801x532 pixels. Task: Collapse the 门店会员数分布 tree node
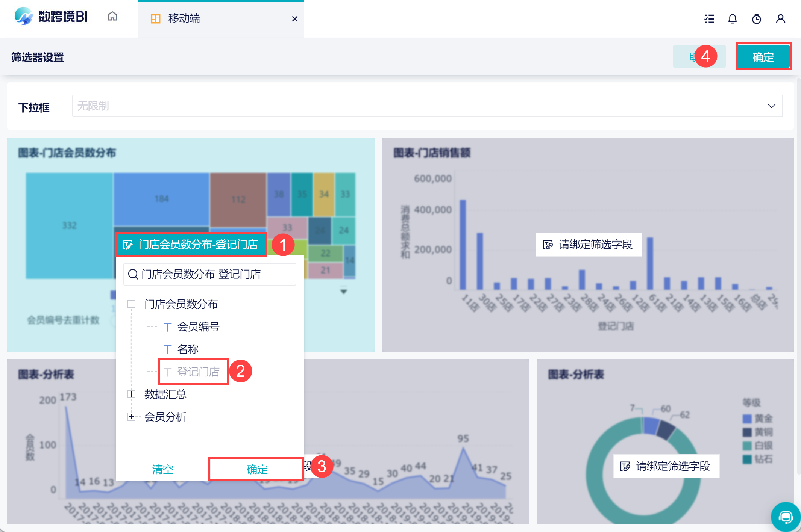pos(131,304)
